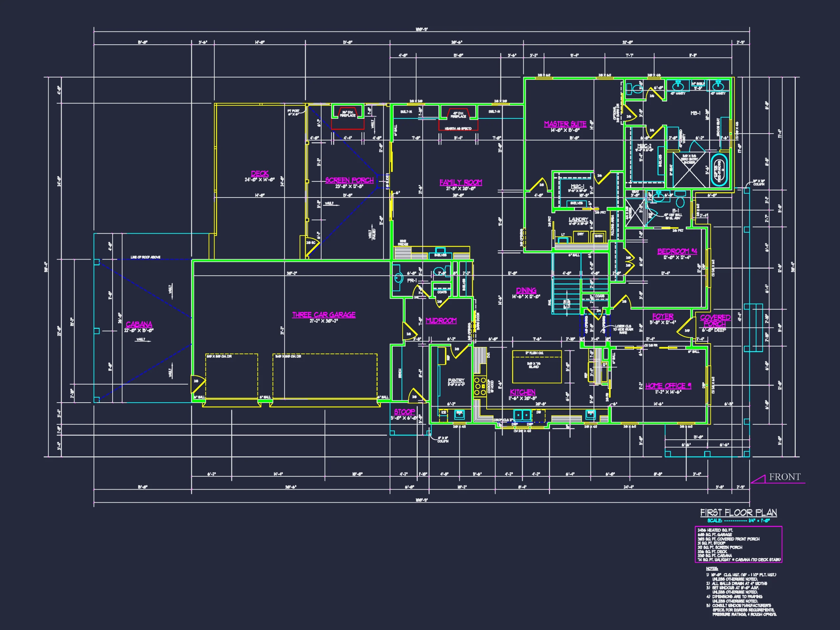Click the "SQ. FT. SCREEN PORCH" area line

(720, 547)
